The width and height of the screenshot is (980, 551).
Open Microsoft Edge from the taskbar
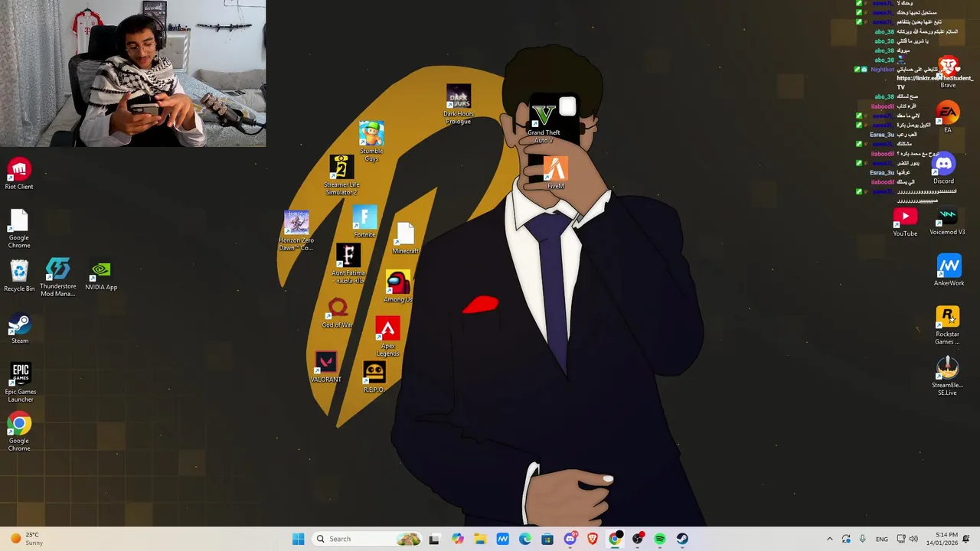tap(524, 539)
